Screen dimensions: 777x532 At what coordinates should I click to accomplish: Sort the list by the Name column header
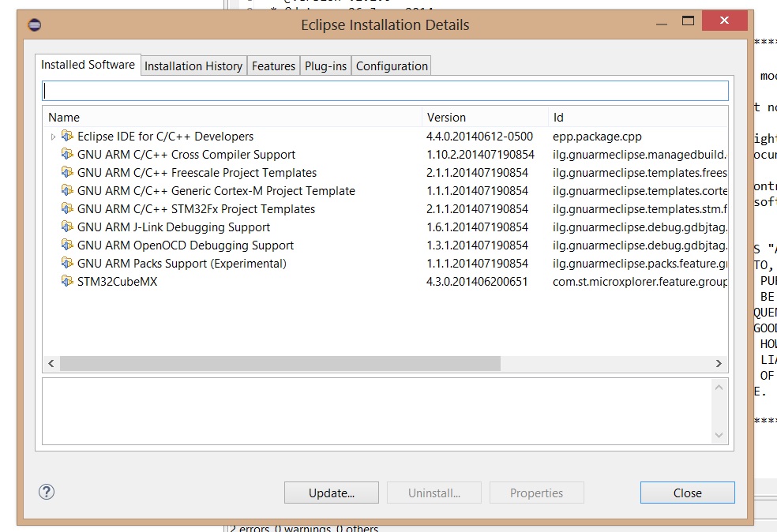click(x=232, y=118)
